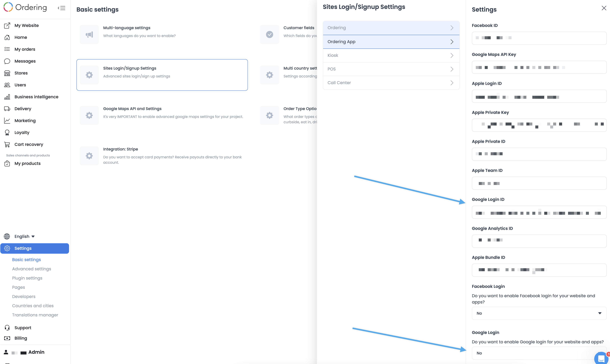Click the Google Maps API Key field
Viewport: 610px width, 364px height.
539,67
